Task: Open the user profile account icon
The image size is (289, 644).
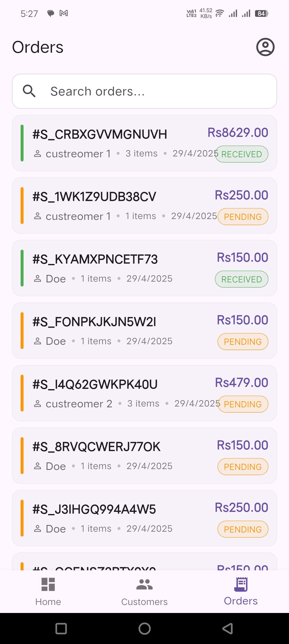Action: [265, 47]
